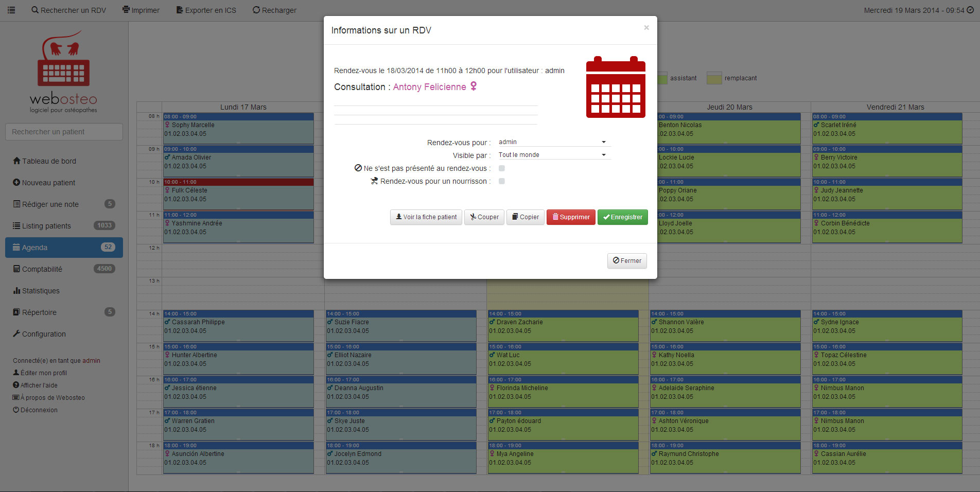Open Berry Victoire appointment

click(887, 162)
